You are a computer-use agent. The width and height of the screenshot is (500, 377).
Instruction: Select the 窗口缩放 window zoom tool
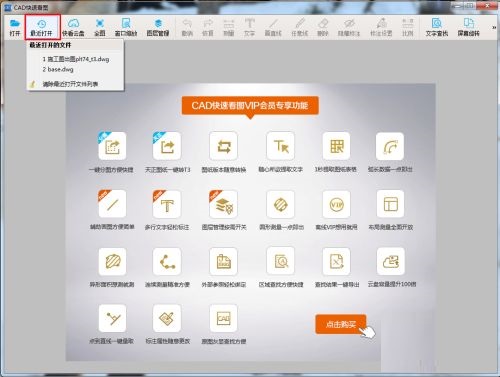pos(126,27)
